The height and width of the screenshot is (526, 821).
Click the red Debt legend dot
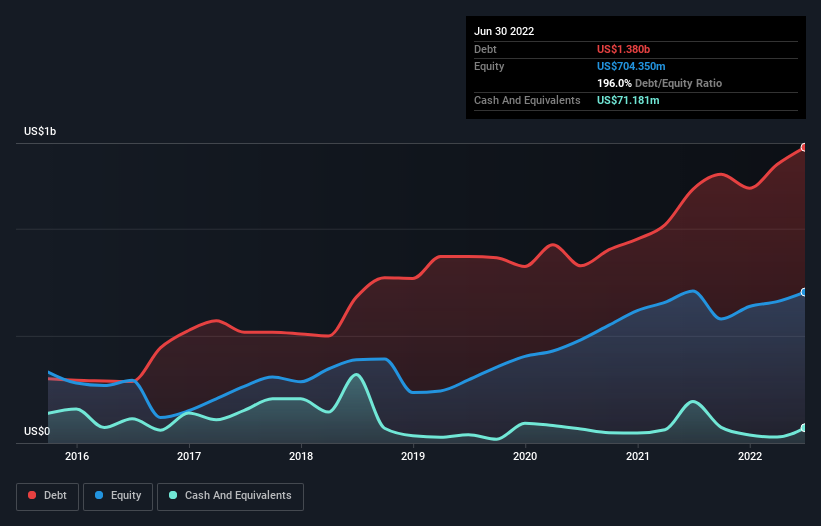[x=32, y=495]
